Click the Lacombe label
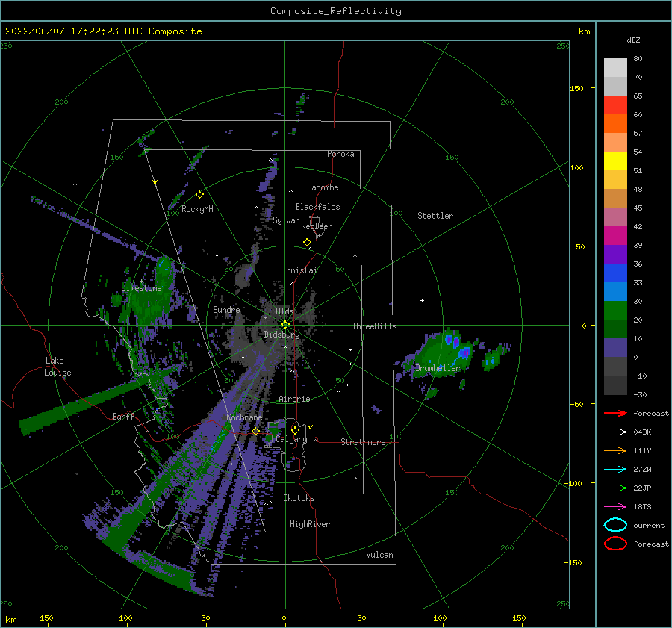672x628 pixels. pos(323,187)
